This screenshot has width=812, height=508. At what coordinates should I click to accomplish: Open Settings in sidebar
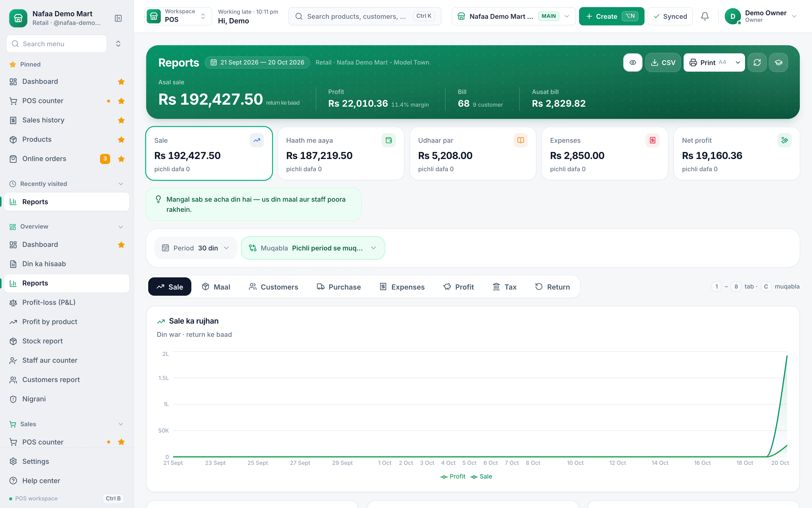pos(66,461)
